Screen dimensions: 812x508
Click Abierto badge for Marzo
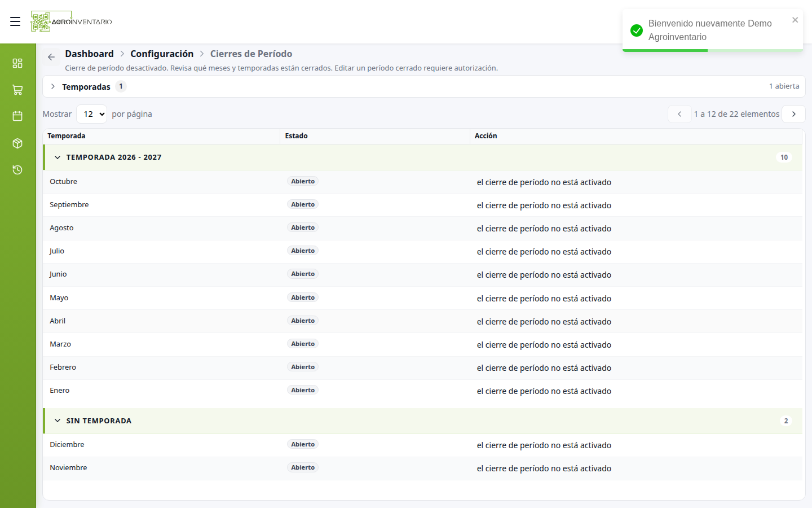(x=303, y=344)
